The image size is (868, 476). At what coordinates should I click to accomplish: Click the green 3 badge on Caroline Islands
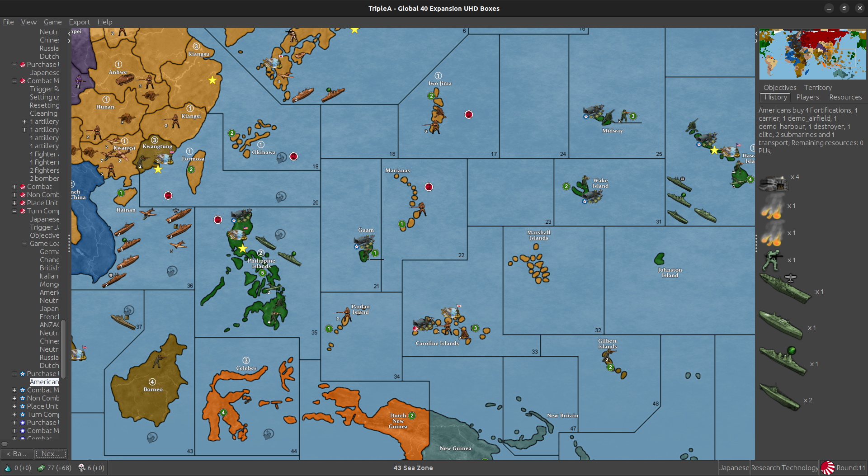475,328
